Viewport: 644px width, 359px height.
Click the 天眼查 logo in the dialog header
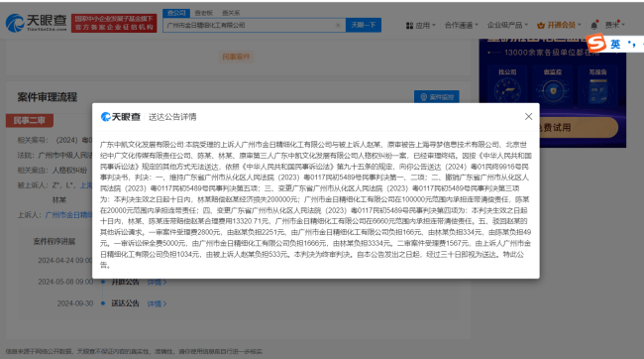121,117
